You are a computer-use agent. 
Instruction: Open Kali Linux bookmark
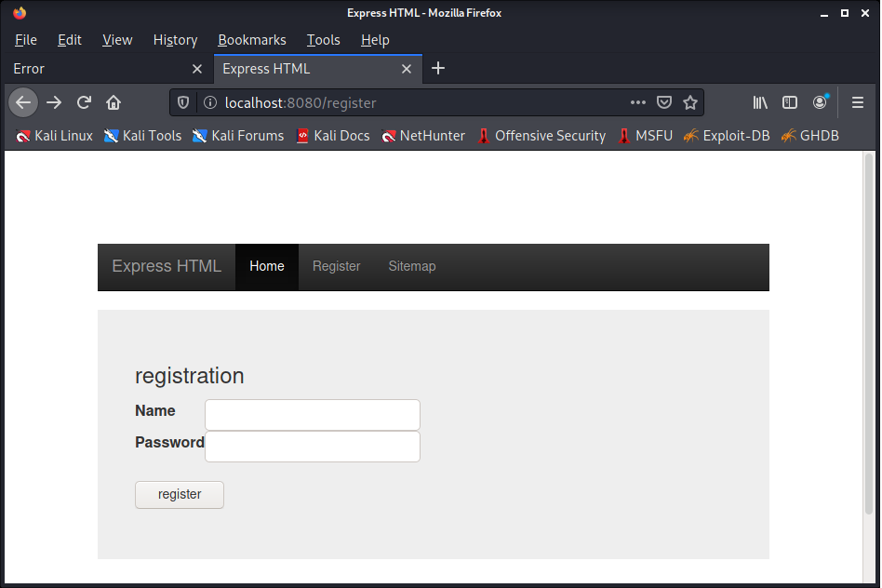click(54, 136)
